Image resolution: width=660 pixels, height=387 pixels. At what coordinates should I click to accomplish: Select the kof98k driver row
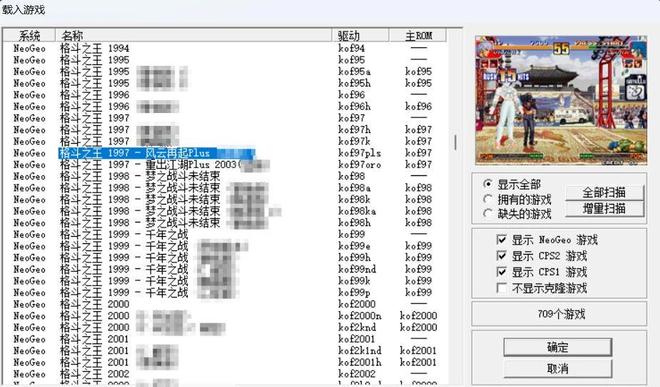[x=225, y=200]
